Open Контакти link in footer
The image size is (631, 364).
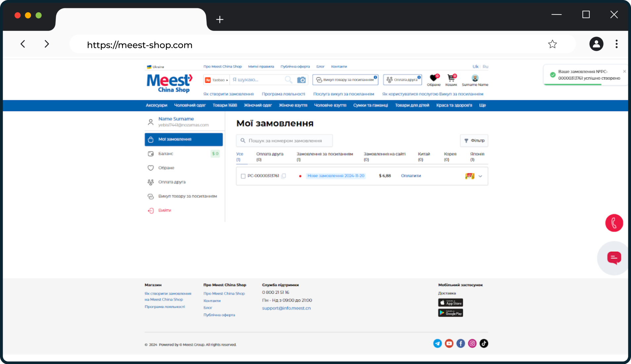(x=212, y=301)
